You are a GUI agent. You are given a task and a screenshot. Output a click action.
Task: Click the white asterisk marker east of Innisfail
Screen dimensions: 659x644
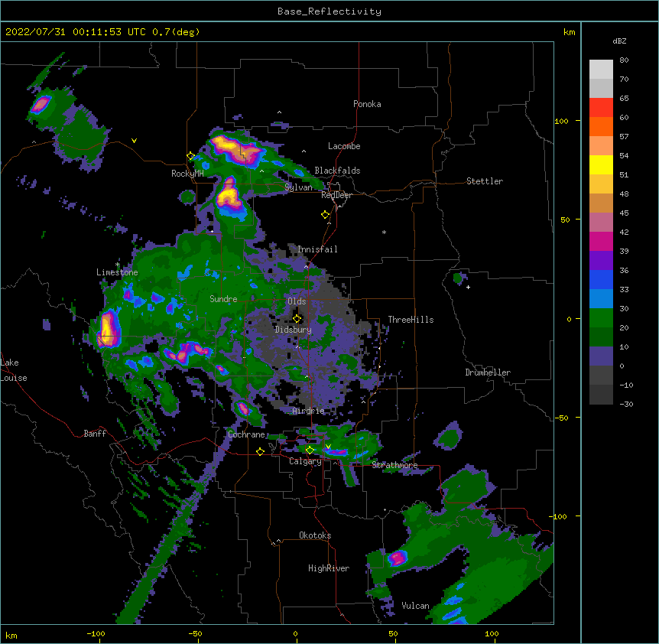point(384,232)
